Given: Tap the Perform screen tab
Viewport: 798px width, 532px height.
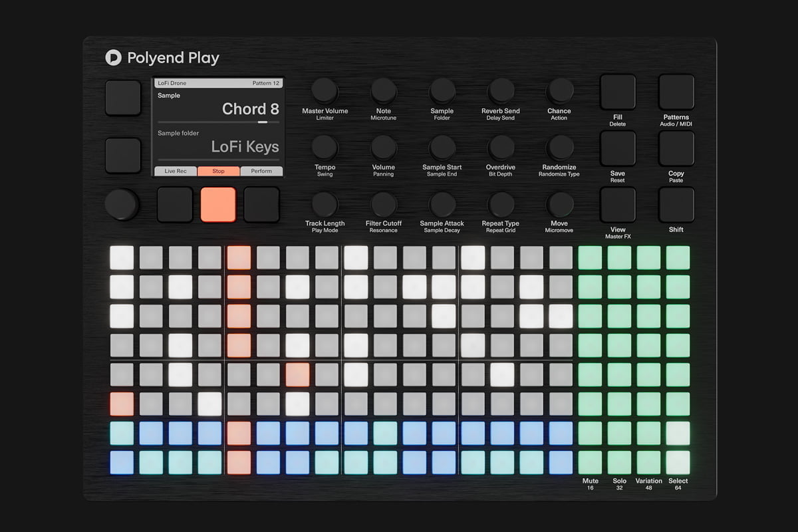Looking at the screenshot, I should (x=261, y=171).
